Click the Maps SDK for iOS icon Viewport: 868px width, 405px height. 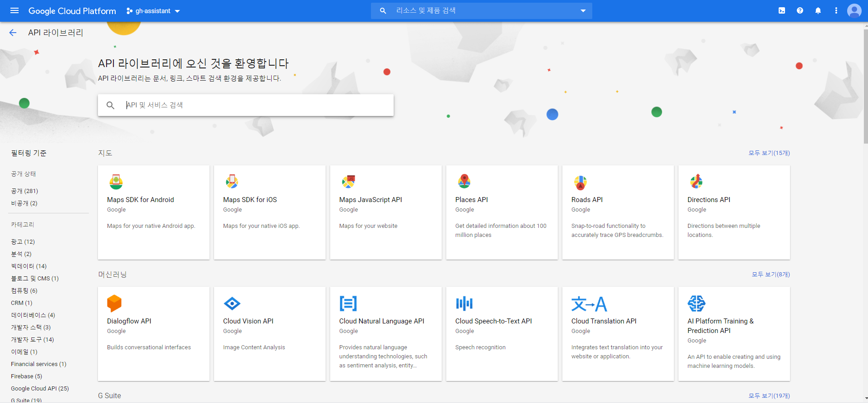(x=232, y=182)
